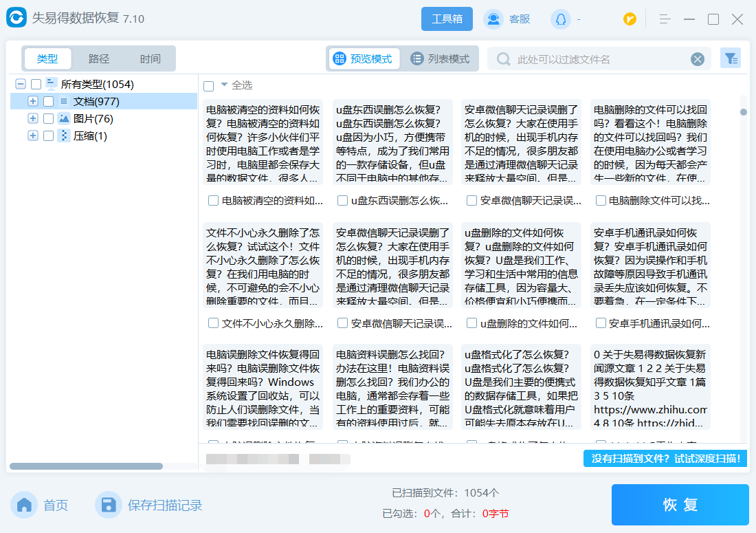The height and width of the screenshot is (533, 756).
Task: Tick the 全选 select-all checkbox
Action: point(209,86)
